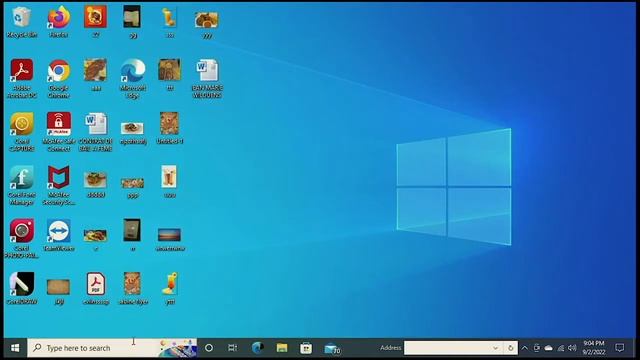Open the clock showing 9:04 PM
Image resolution: width=640 pixels, height=360 pixels.
[594, 348]
